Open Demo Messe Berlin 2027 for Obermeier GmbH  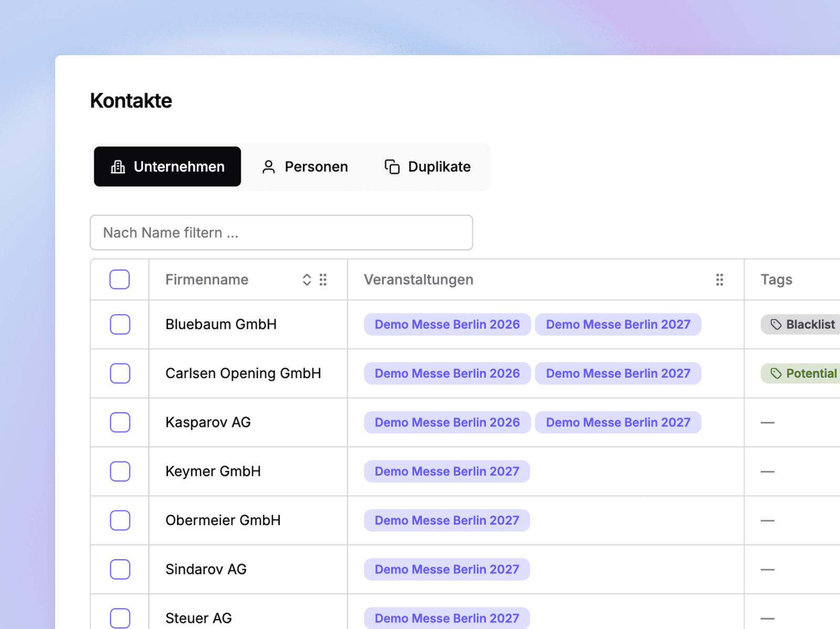447,520
